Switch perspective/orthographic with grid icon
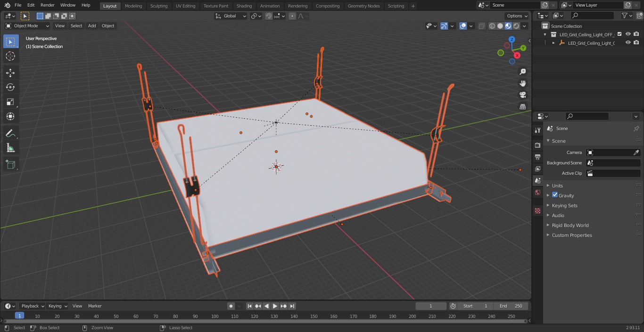 pyautogui.click(x=523, y=106)
